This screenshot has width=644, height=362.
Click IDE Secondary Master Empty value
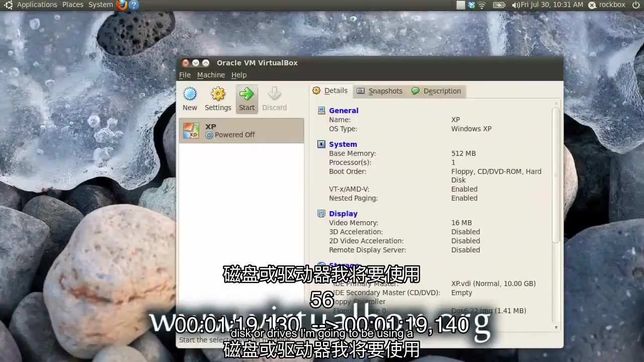click(x=462, y=293)
